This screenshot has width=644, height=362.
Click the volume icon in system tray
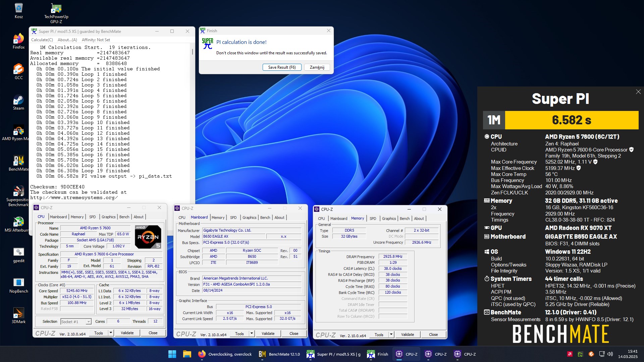click(x=610, y=354)
